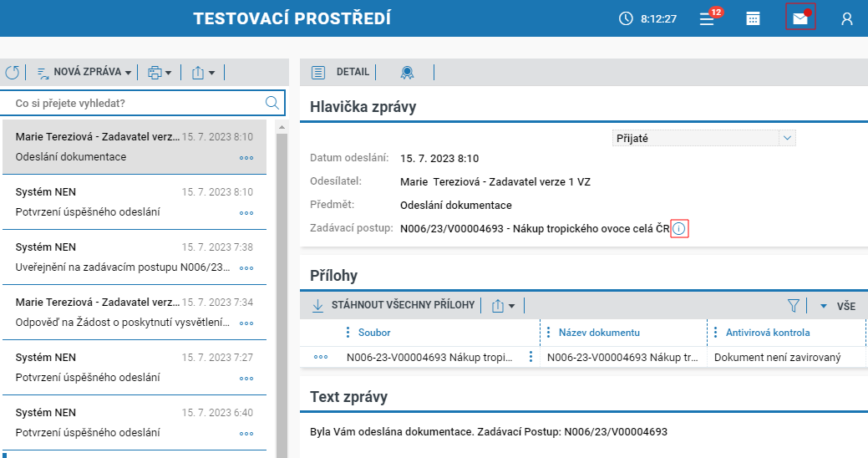Screen dimensions: 868x458
Task: Click the message list scrollbar up arrow
Action: pyautogui.click(x=282, y=127)
